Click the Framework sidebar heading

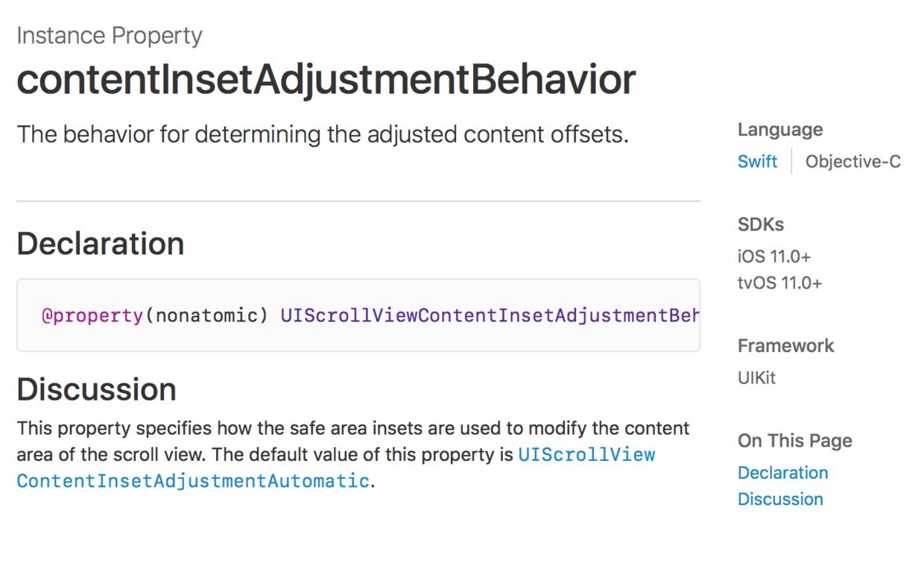click(x=785, y=346)
